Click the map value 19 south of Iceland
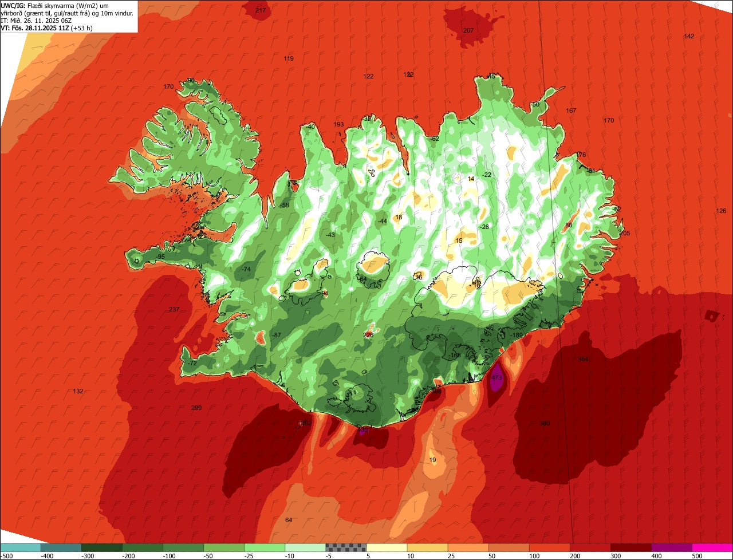This screenshot has height=560, width=733. [x=432, y=460]
